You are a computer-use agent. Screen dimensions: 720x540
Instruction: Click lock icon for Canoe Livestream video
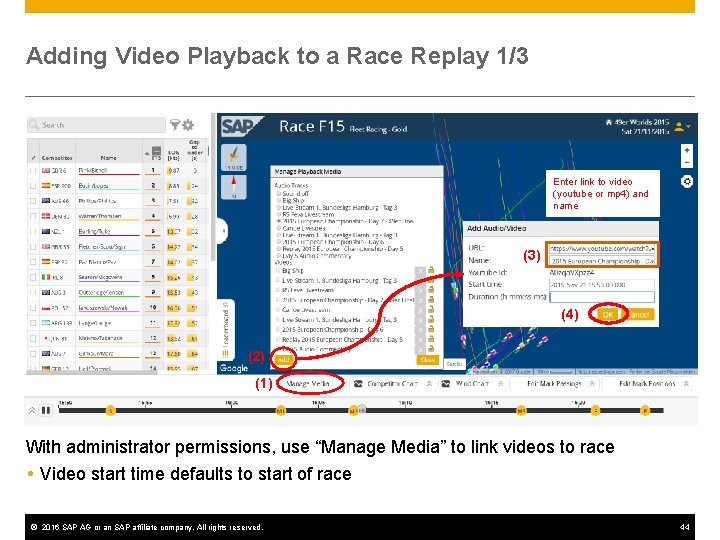tap(431, 309)
